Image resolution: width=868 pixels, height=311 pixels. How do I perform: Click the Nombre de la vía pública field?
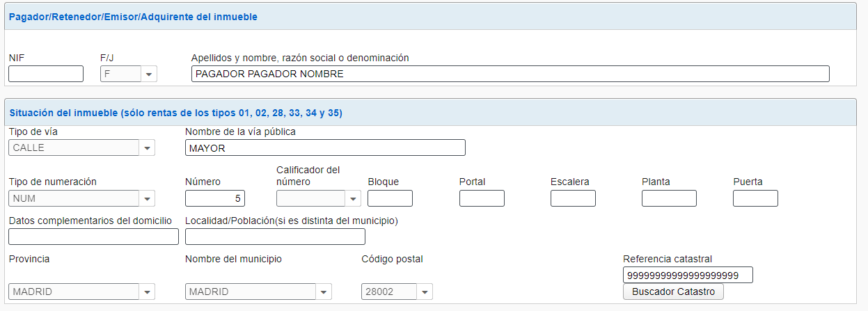coord(325,147)
